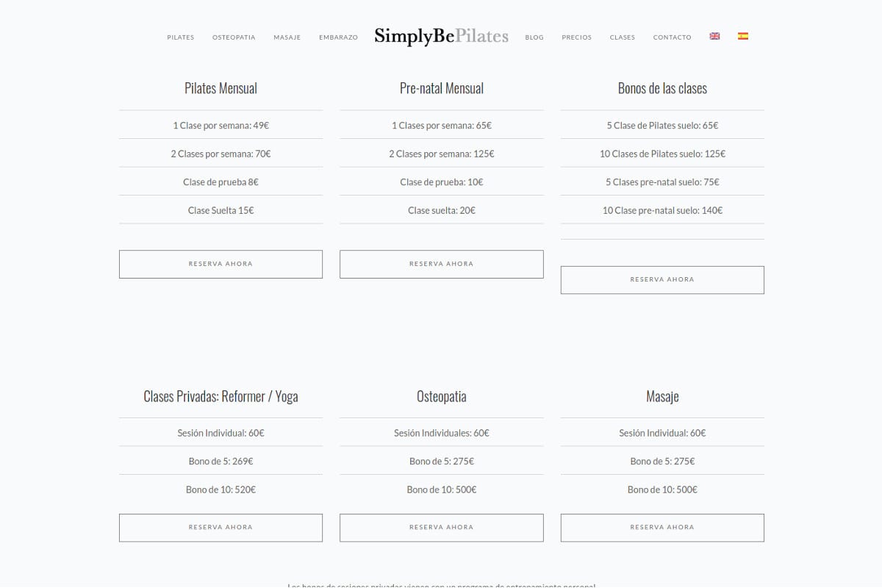Select 'Clase Suelta 15€' row
This screenshot has width=882, height=588.
point(220,210)
